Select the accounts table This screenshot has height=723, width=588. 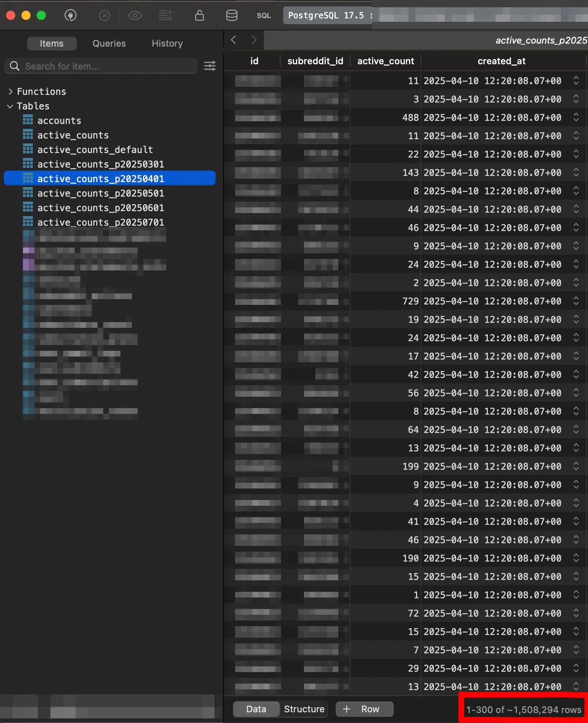coord(59,120)
